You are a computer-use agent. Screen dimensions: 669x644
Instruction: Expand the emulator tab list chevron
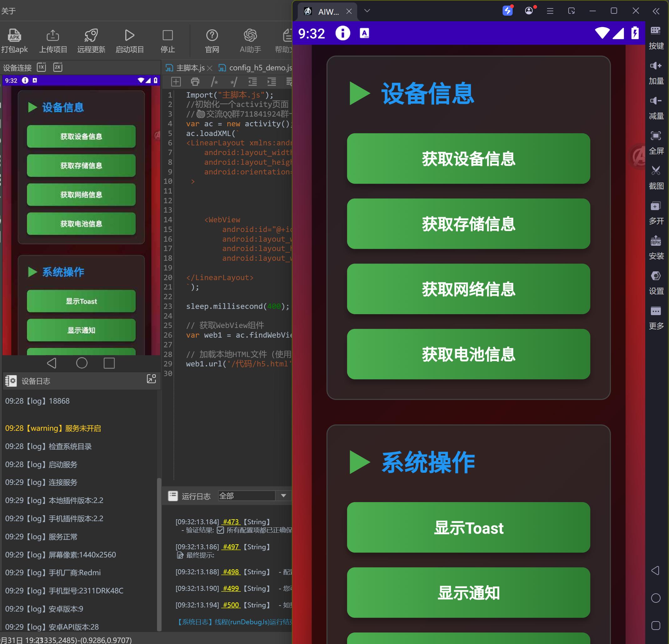coord(367,11)
